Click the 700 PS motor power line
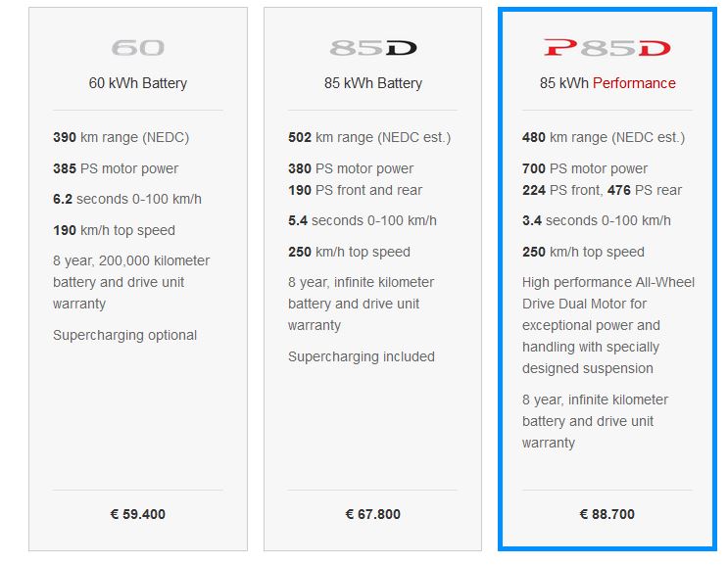This screenshot has height=565, width=728. tap(585, 168)
